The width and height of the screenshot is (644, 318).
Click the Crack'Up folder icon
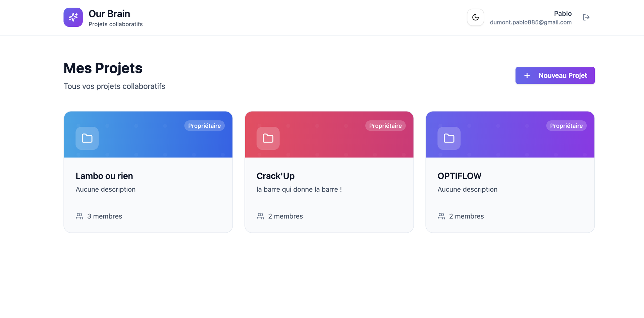(x=268, y=138)
